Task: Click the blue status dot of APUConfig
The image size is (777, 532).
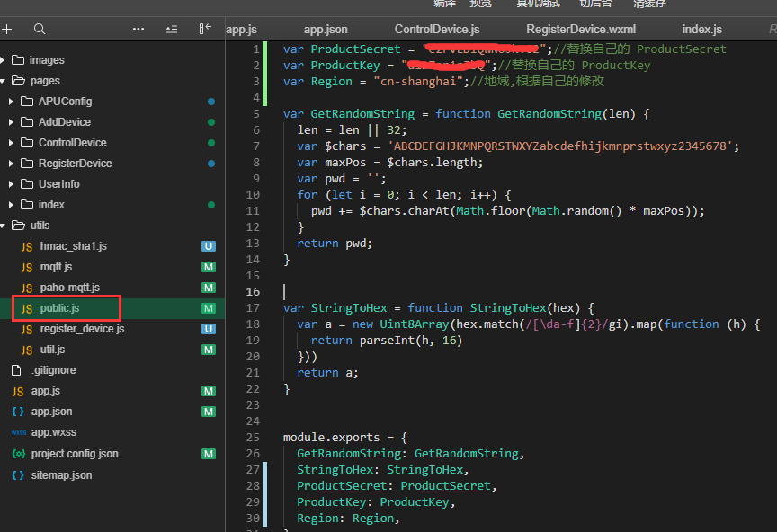Action: [211, 102]
